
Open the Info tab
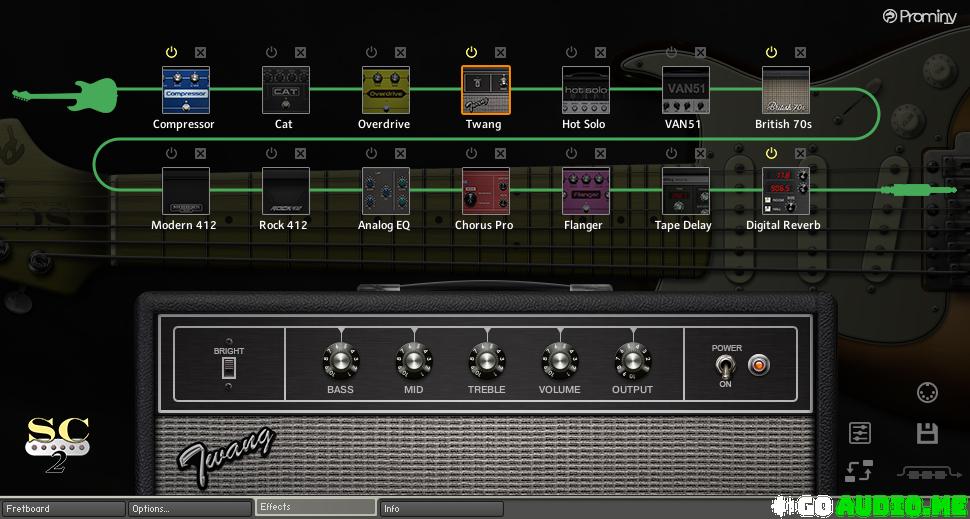point(441,508)
